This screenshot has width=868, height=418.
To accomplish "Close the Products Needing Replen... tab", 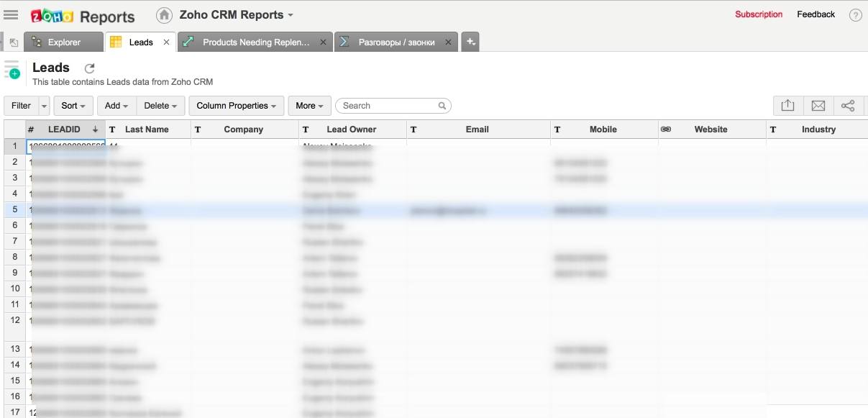I will 323,42.
